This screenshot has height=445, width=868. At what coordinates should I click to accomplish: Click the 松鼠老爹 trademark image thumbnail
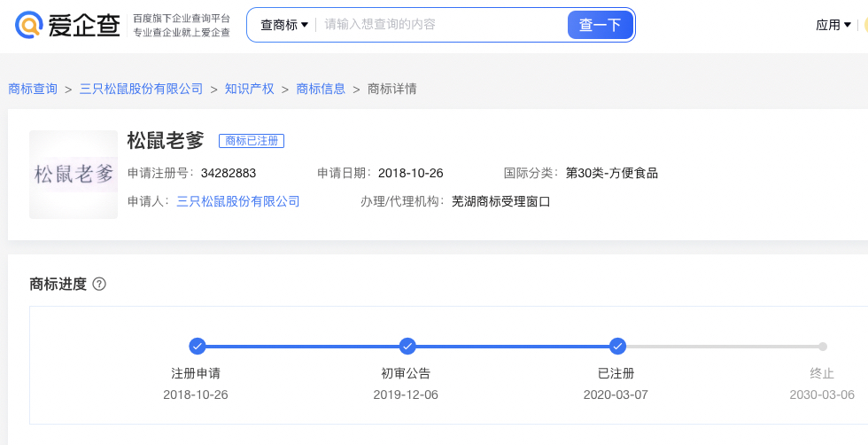pyautogui.click(x=74, y=175)
